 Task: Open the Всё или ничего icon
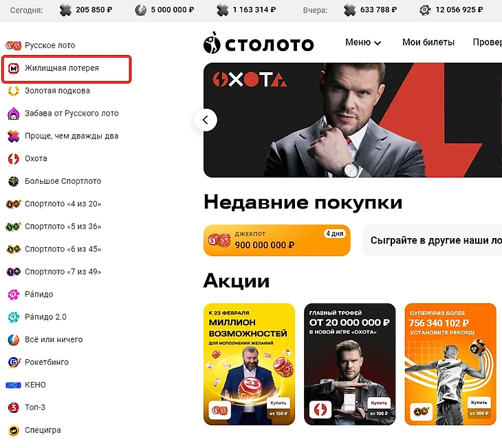click(x=14, y=340)
